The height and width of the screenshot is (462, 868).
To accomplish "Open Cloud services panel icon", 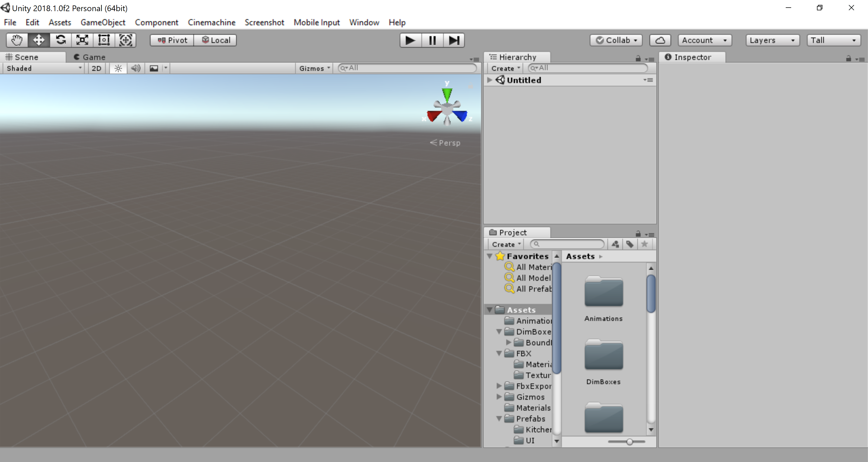I will click(660, 40).
